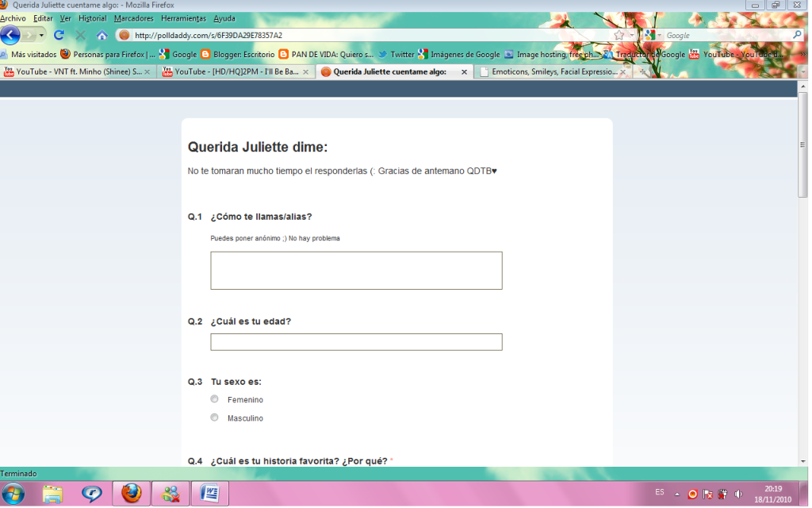The width and height of the screenshot is (812, 508).
Task: Click the red circular tray icon
Action: click(x=692, y=494)
